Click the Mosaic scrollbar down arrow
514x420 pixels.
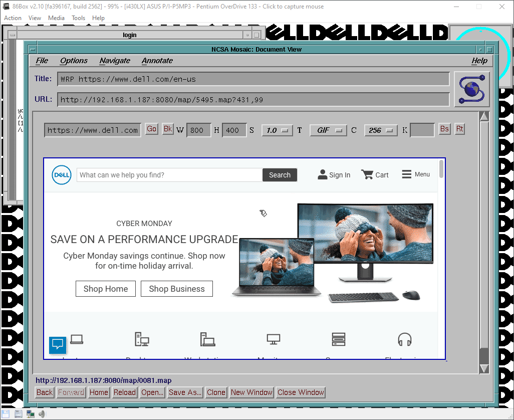(x=484, y=368)
